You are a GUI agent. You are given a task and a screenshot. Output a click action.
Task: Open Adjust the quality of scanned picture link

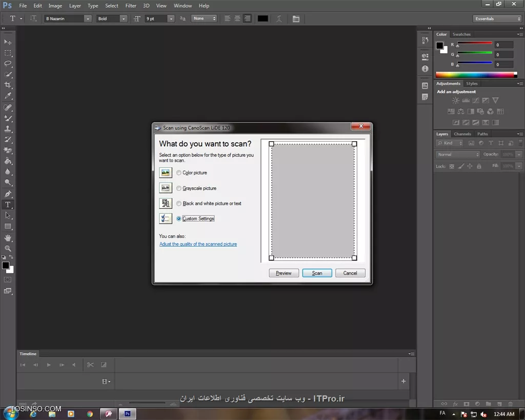198,244
